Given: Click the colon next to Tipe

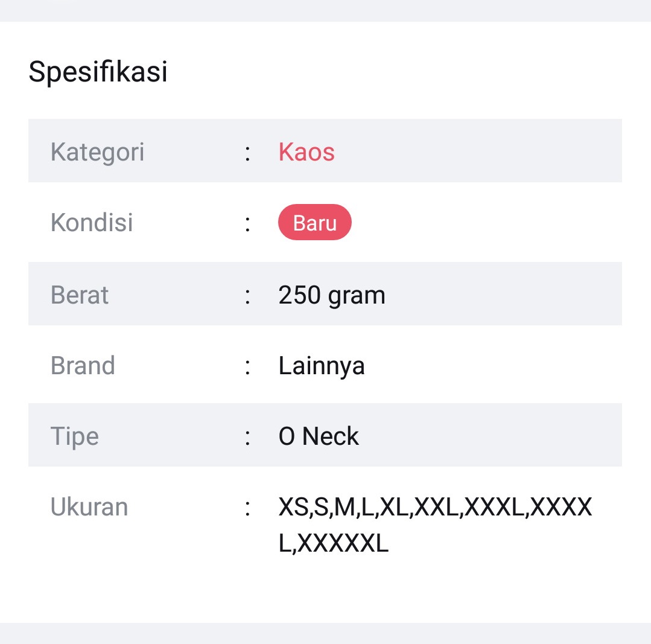Looking at the screenshot, I should (x=247, y=438).
